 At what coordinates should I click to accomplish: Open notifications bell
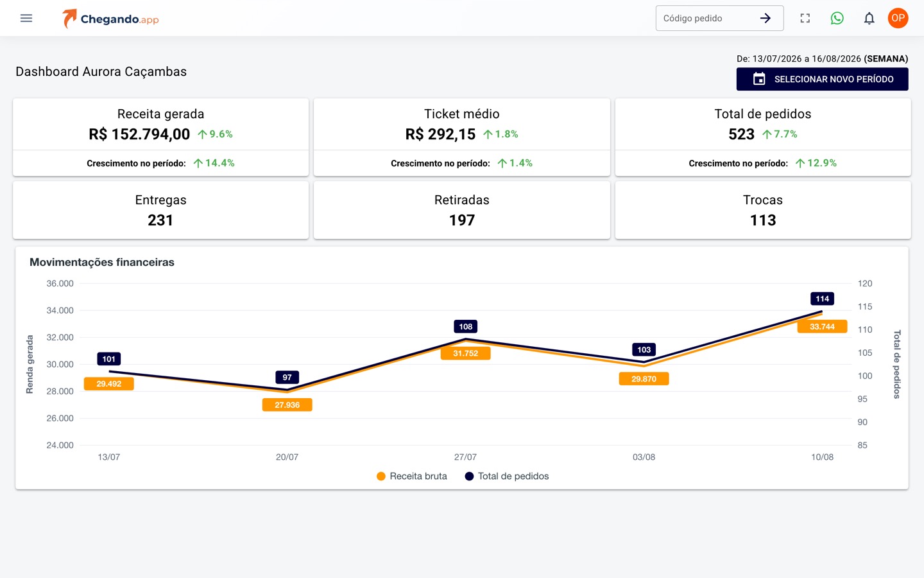tap(869, 18)
